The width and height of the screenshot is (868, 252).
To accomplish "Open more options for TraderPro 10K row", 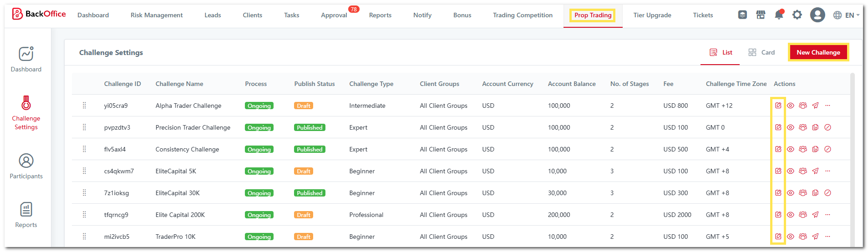I will point(827,237).
